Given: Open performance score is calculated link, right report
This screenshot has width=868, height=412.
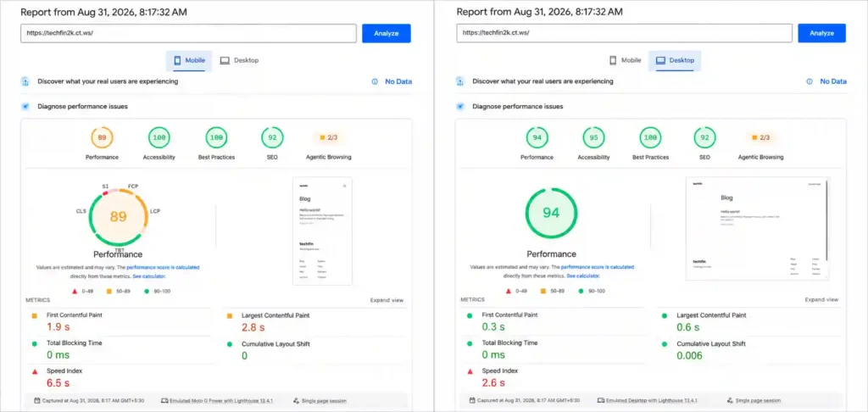Looking at the screenshot, I should 598,267.
